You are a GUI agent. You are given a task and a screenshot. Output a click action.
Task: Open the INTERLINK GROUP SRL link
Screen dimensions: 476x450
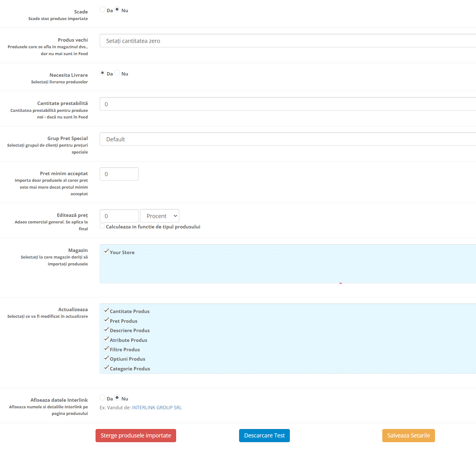[157, 408]
